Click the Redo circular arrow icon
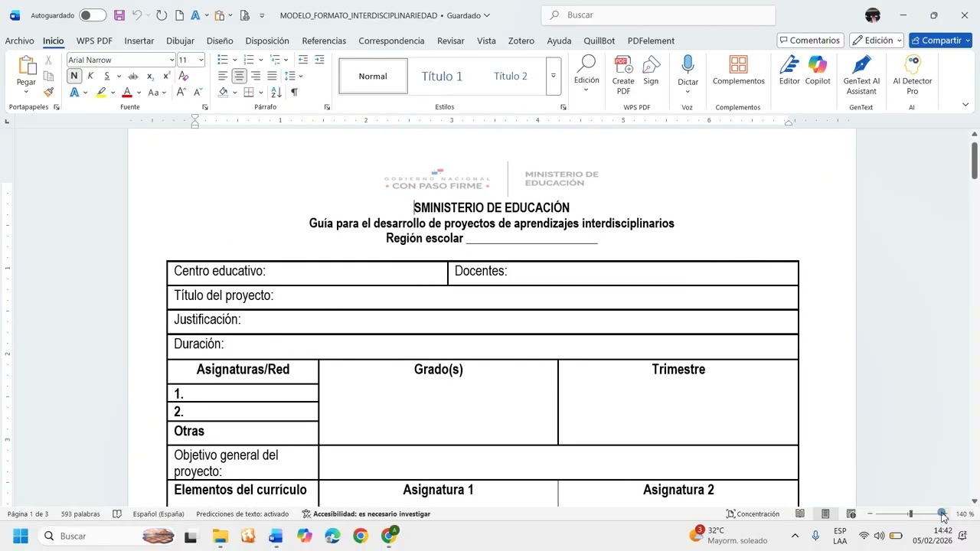 pos(161,15)
